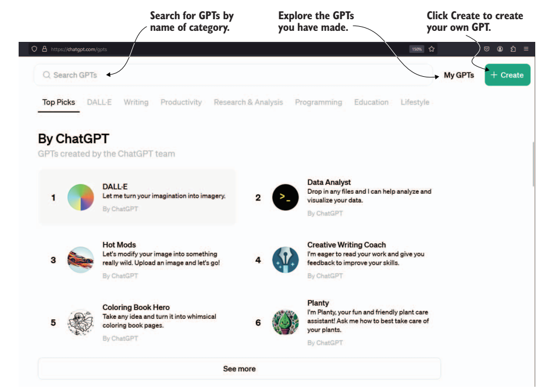Screen dimensions: 544x392
Task: Open the Research & Analysis tab
Action: pyautogui.click(x=248, y=102)
